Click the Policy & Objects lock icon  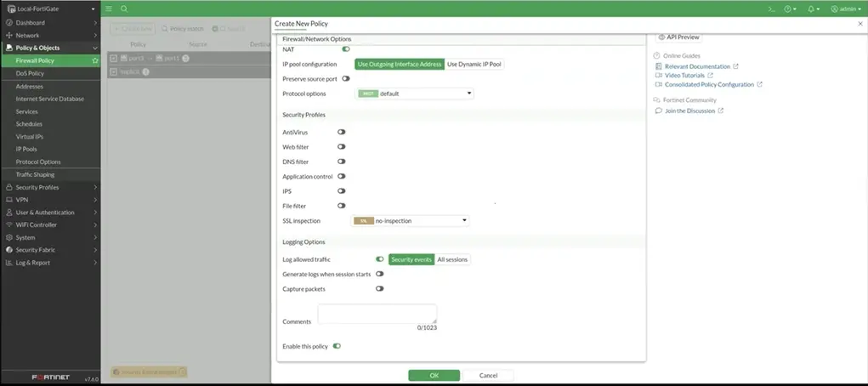click(9, 48)
